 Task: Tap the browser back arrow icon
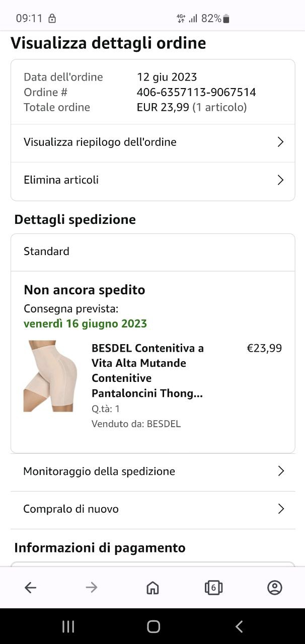(31, 588)
